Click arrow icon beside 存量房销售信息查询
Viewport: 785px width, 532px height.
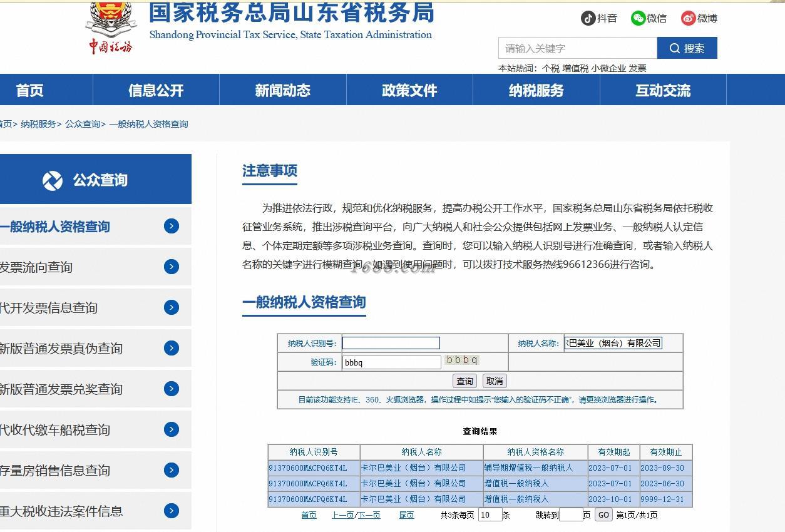tap(172, 470)
